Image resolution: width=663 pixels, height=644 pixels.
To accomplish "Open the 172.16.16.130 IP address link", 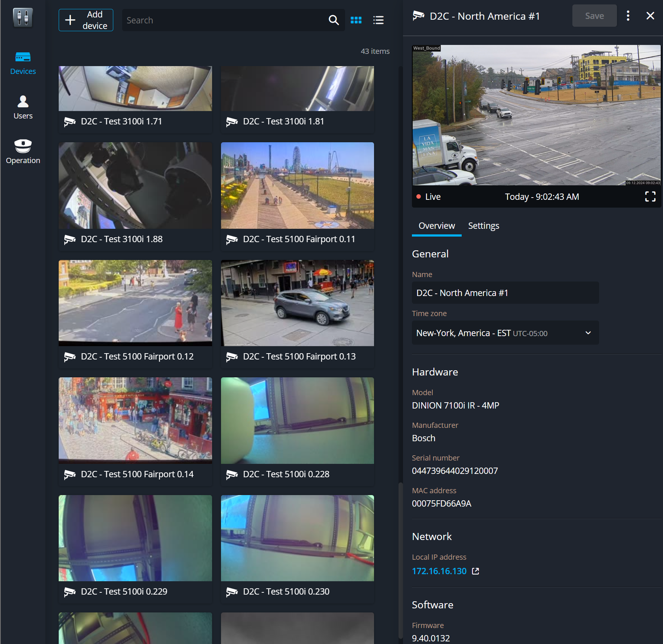I will [x=439, y=571].
